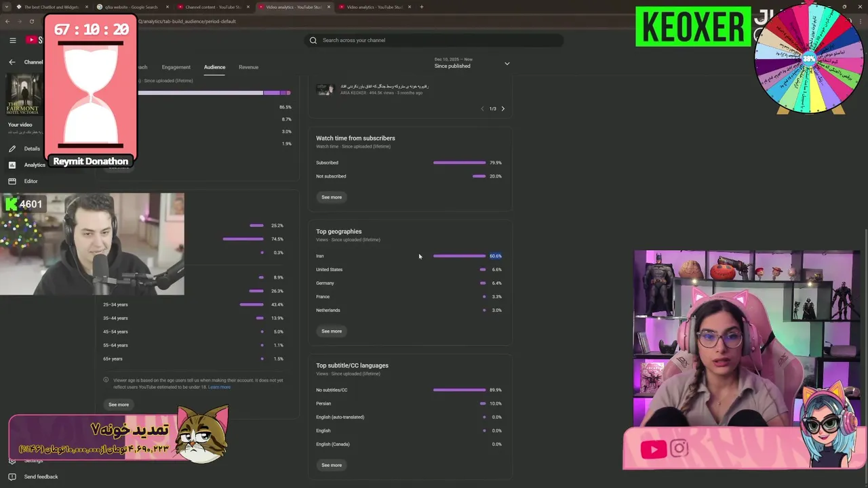Open the 'Since published' date range dropdown
This screenshot has height=488, width=868.
pos(472,63)
